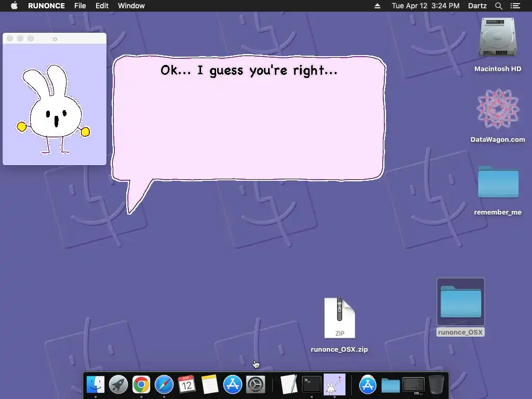Click the ":o" window title bar
Screen dimensions: 532x399
[x=54, y=38]
